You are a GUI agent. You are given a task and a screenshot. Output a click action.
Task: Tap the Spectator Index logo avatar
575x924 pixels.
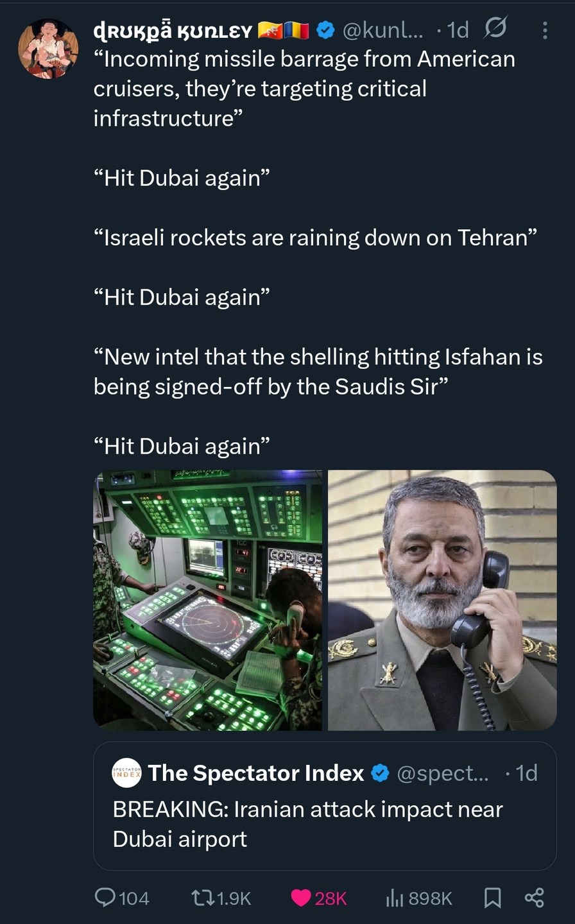pyautogui.click(x=126, y=773)
